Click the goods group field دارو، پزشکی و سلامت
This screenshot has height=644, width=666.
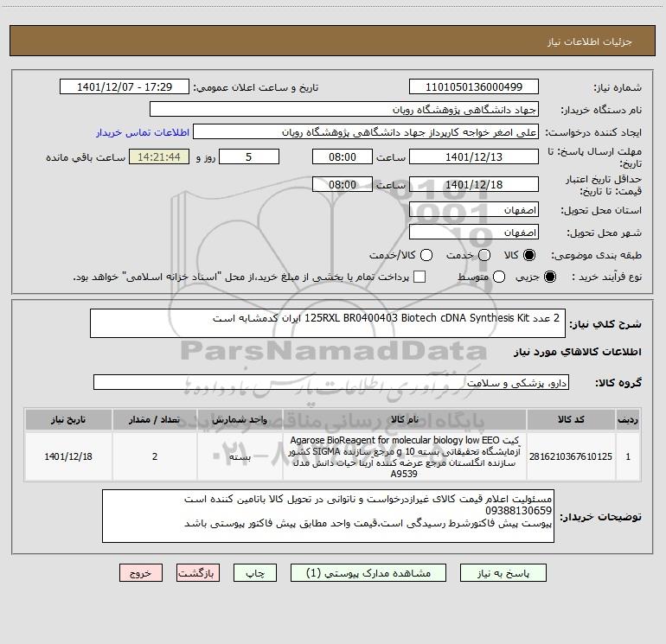click(331, 382)
